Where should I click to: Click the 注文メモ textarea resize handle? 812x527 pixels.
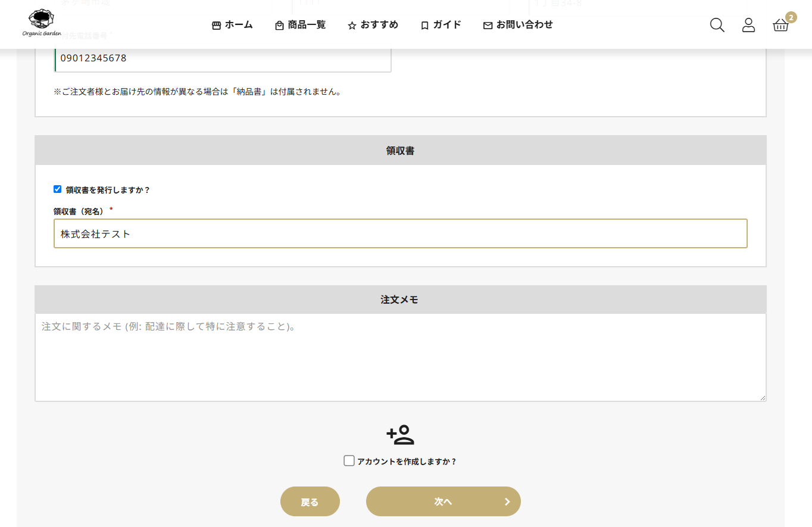763,398
